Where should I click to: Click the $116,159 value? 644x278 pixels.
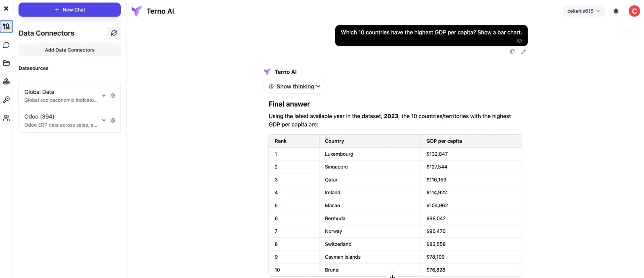tap(436, 180)
